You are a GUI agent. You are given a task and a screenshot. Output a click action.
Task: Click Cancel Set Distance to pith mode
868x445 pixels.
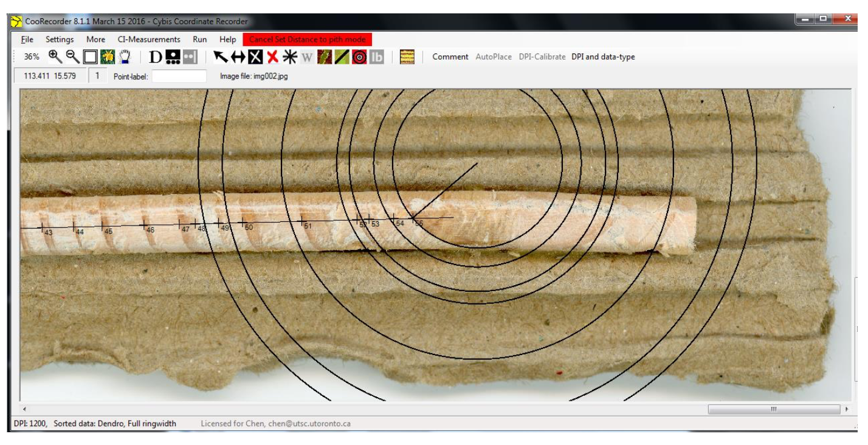point(307,40)
